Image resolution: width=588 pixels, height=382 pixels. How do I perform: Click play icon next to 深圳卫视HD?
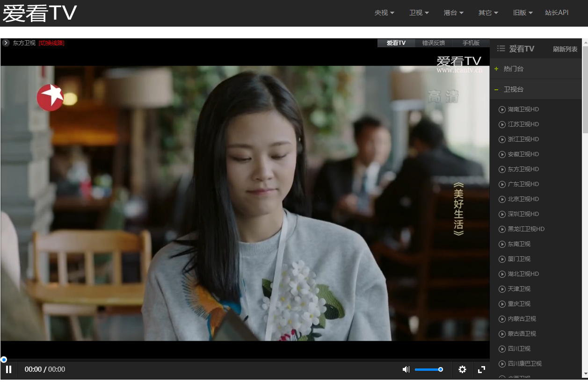point(502,214)
